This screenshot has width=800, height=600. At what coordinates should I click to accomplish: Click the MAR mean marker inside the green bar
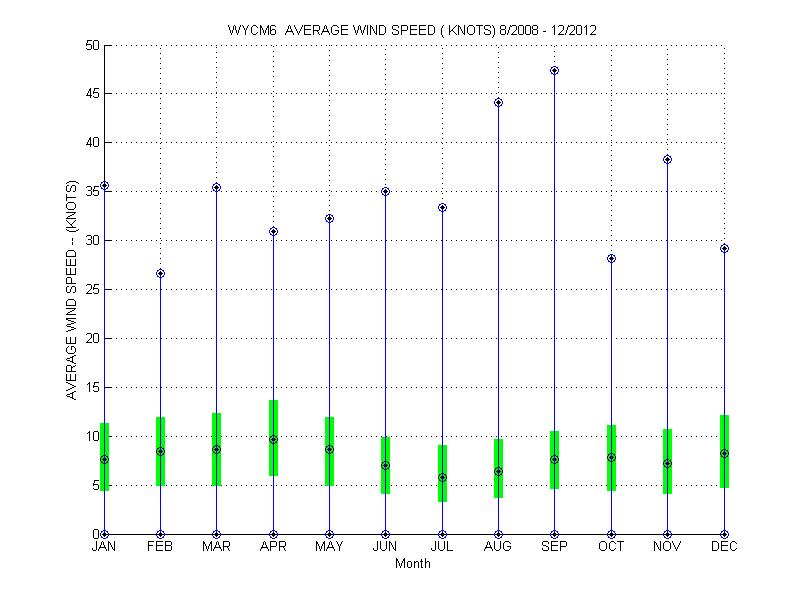click(x=216, y=449)
